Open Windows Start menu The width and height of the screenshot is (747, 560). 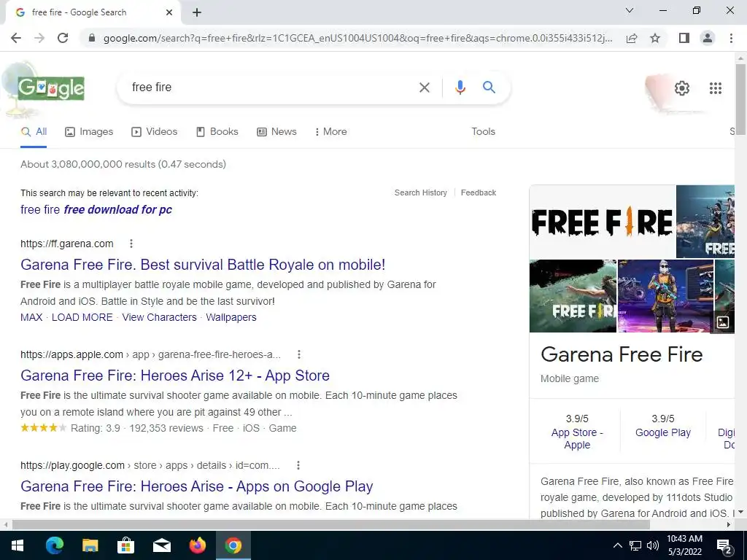[18, 545]
